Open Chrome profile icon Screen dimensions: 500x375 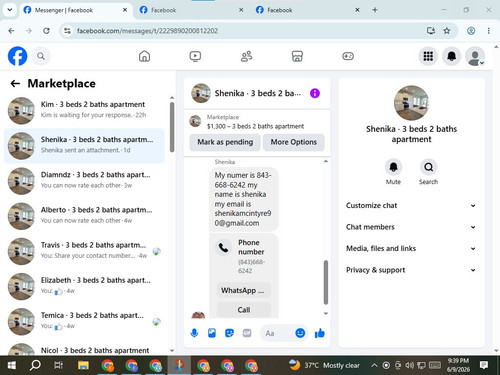tap(471, 31)
